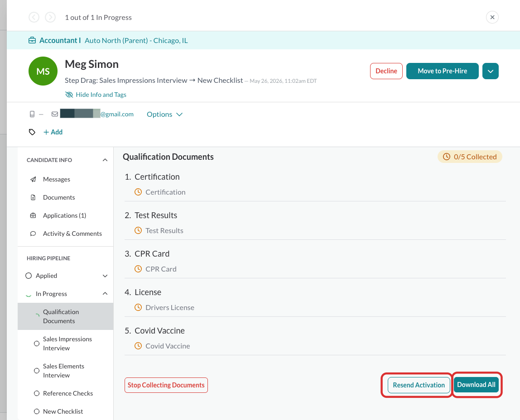Select Qualification Documents step
Image resolution: width=520 pixels, height=420 pixels.
pos(66,316)
